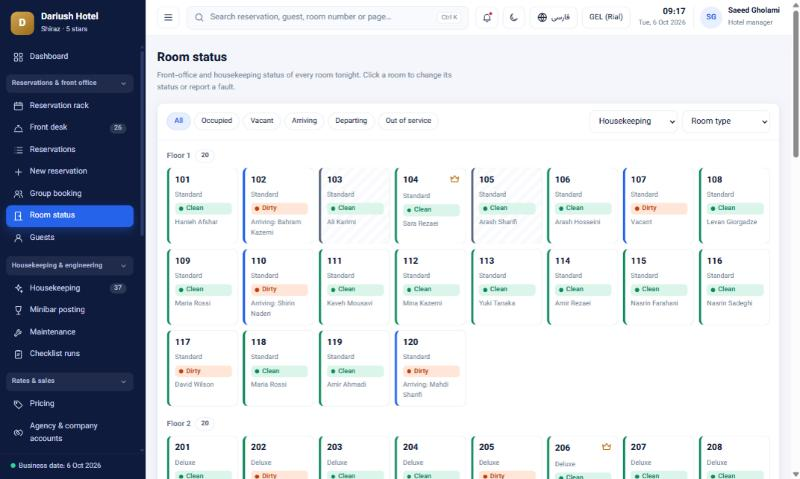This screenshot has height=479, width=800.
Task: Select the Vacant filter tab
Action: tap(262, 121)
